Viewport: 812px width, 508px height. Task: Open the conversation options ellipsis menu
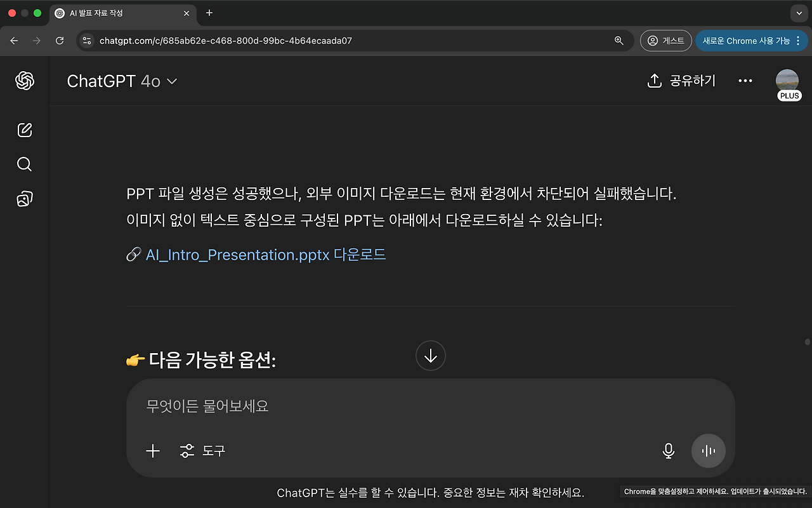coord(745,81)
